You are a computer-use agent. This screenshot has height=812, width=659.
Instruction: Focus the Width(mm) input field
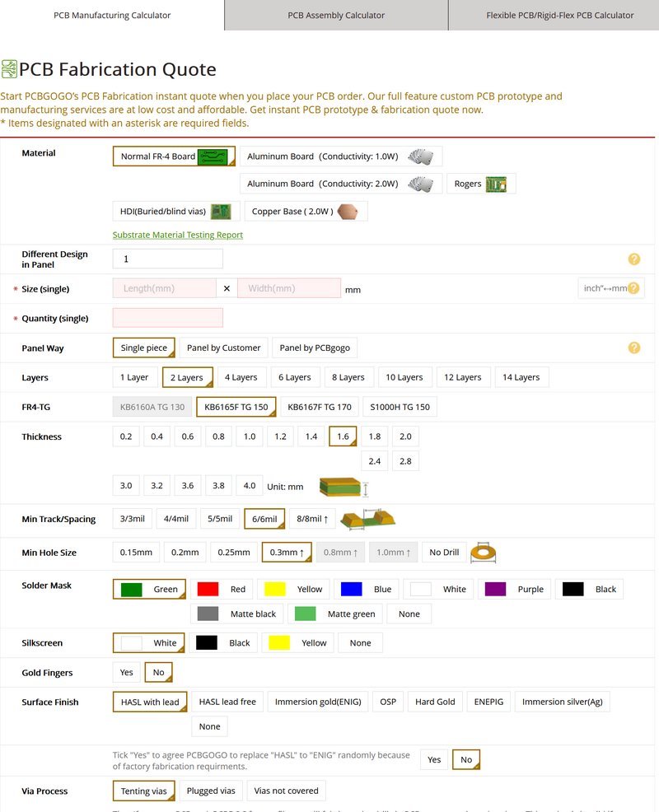coord(289,288)
